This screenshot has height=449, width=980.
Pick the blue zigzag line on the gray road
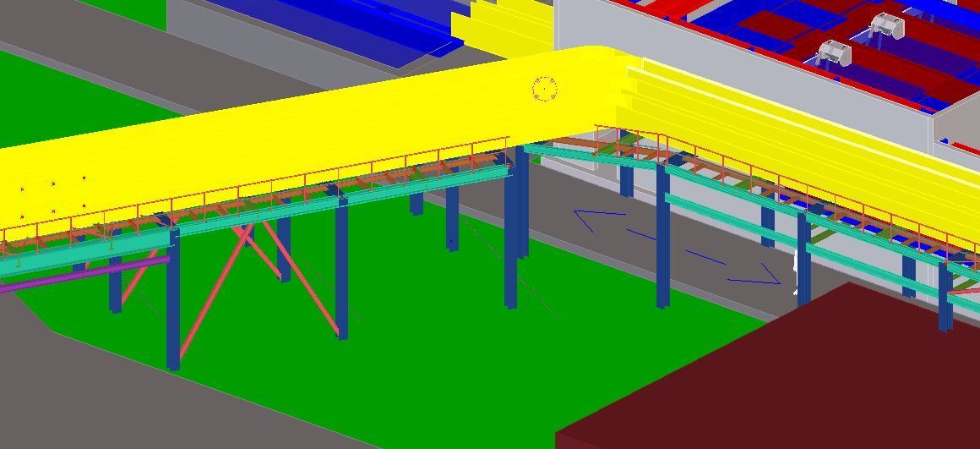pos(678,248)
